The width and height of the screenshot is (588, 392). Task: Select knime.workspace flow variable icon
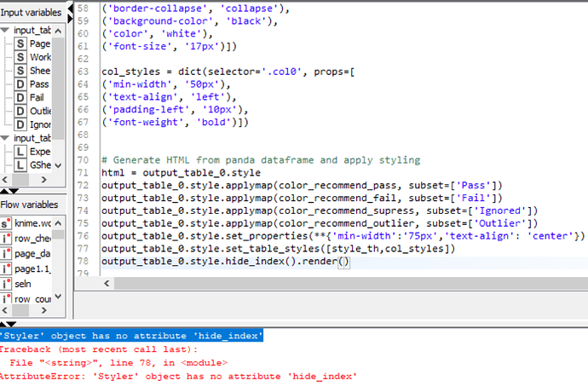[x=7, y=222]
